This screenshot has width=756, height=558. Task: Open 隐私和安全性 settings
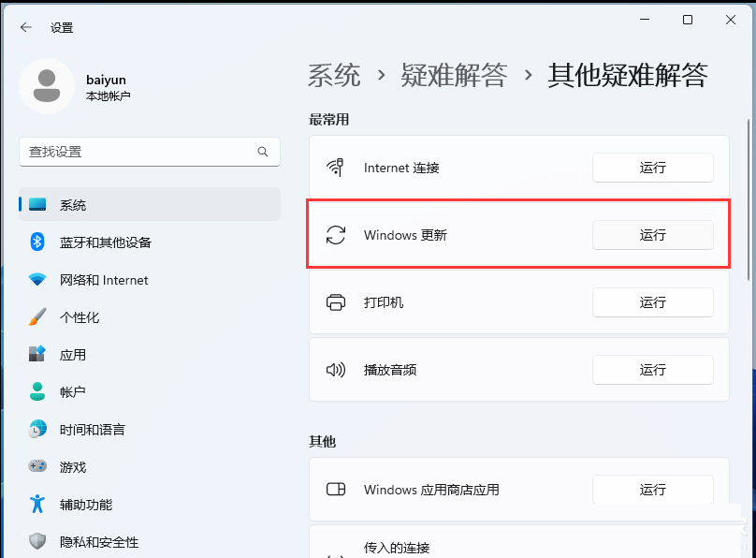click(89, 541)
